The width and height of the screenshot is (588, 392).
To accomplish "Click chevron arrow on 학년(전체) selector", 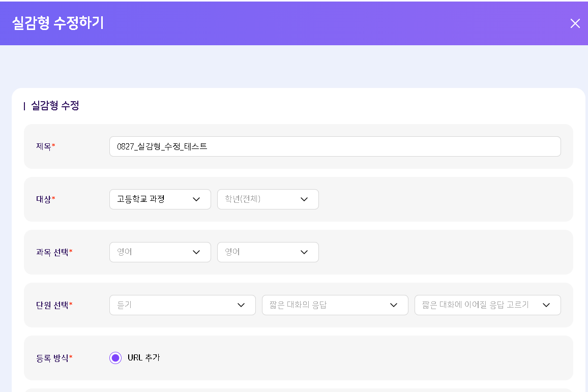I will click(x=304, y=199).
